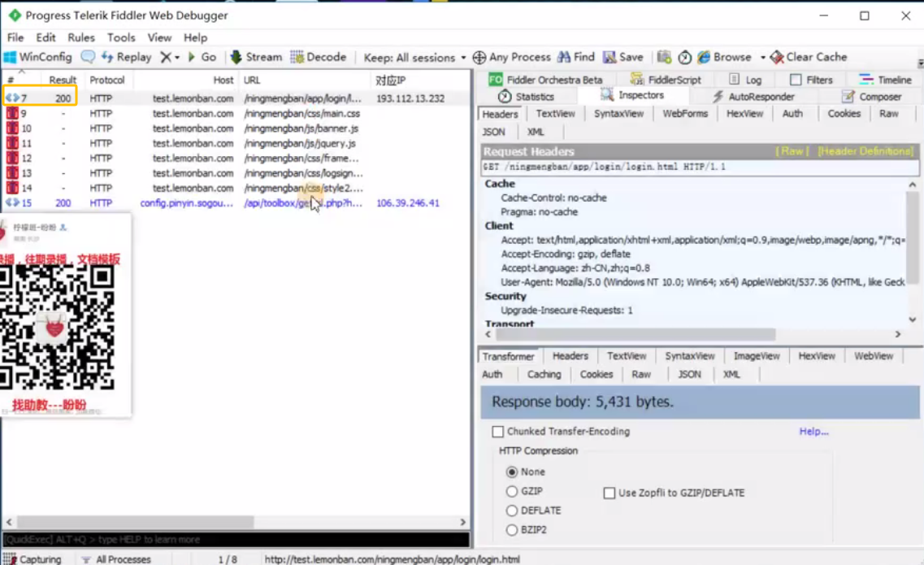Screen dimensions: 924x565
Task: Open the Remove dropdown arrow
Action: [x=177, y=58]
